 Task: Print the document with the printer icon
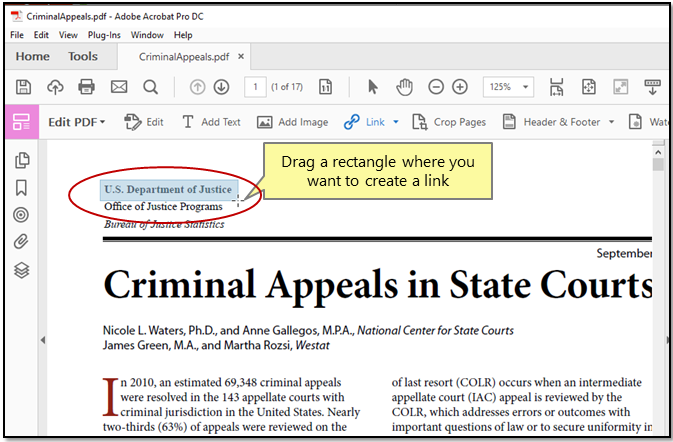coord(87,87)
